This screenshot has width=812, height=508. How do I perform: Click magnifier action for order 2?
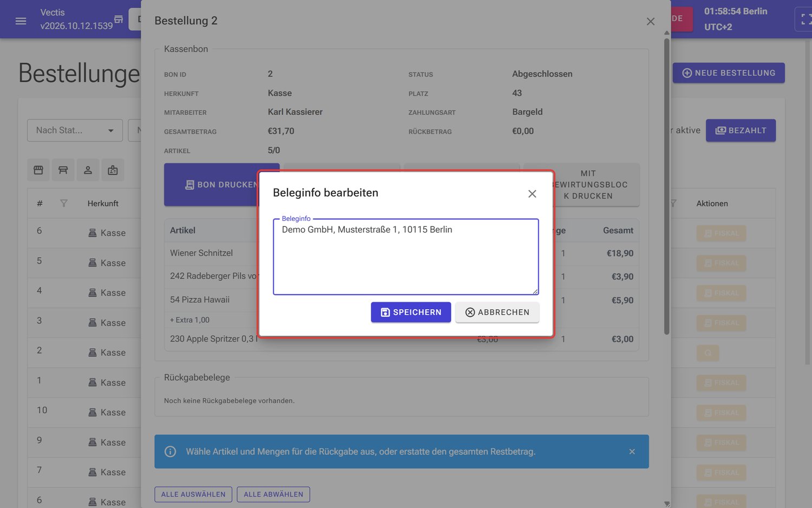click(708, 353)
